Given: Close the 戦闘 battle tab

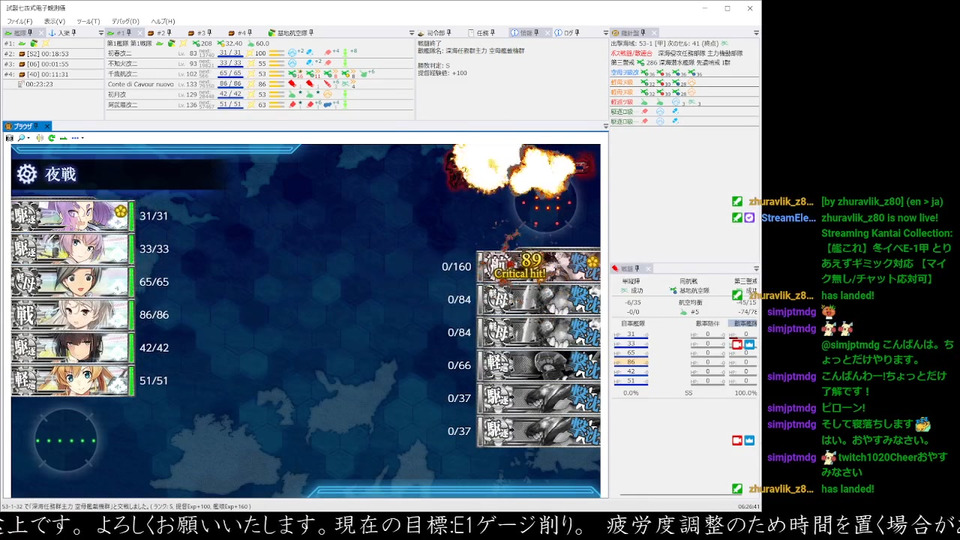Looking at the screenshot, I should (x=648, y=269).
